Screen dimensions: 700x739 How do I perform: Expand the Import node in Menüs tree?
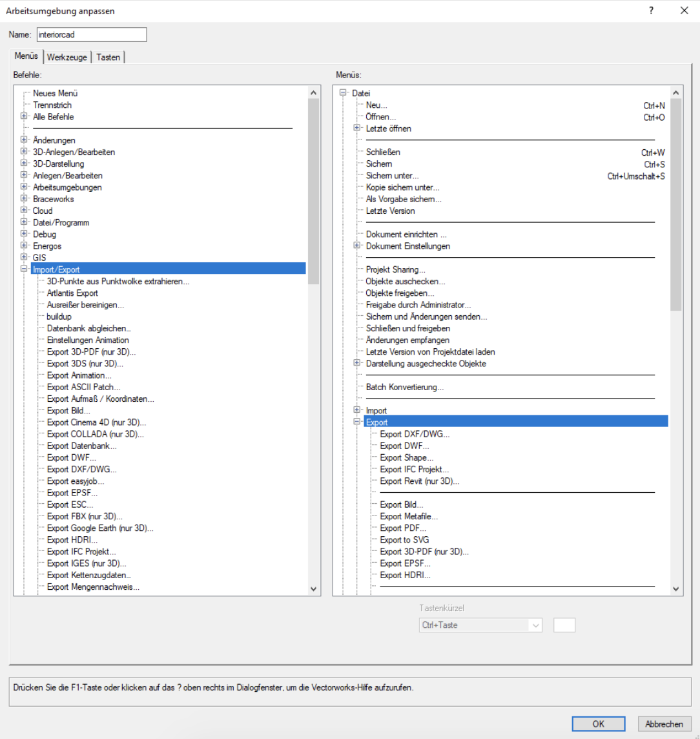pyautogui.click(x=356, y=410)
